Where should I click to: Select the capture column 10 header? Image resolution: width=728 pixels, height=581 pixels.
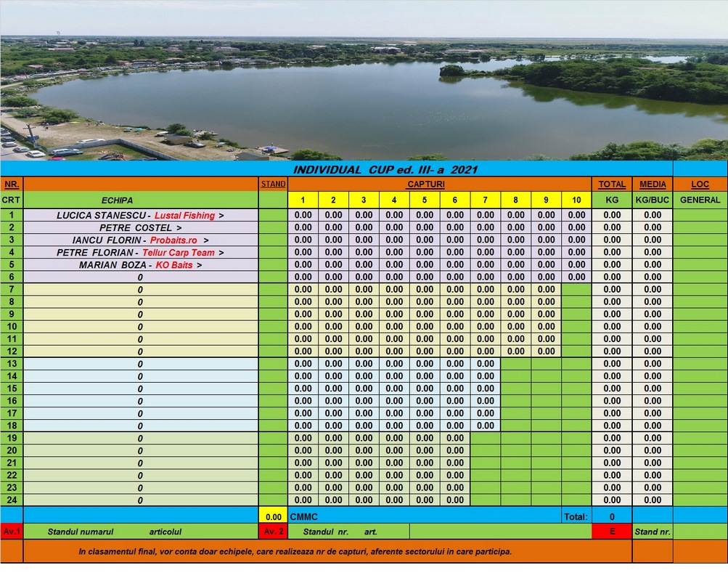pyautogui.click(x=576, y=200)
